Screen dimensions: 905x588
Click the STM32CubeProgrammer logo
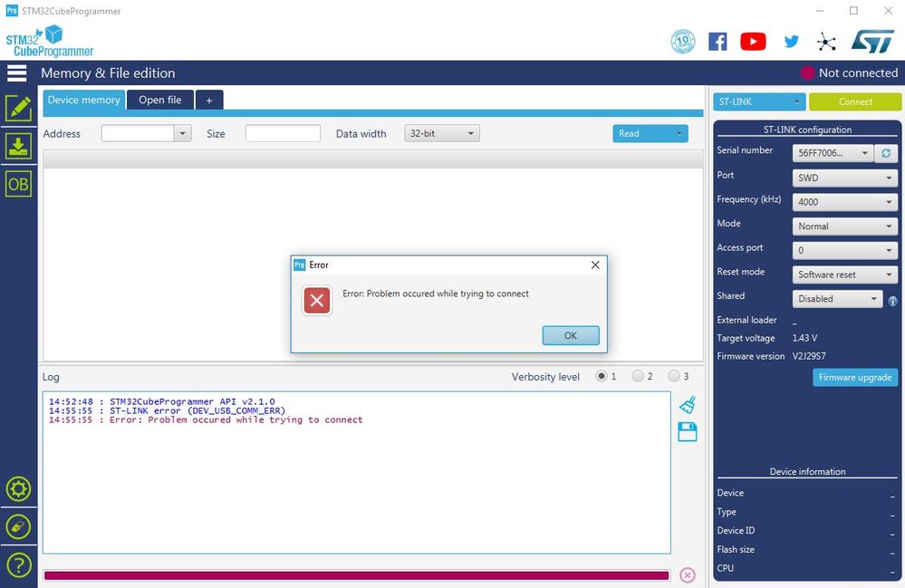point(50,41)
